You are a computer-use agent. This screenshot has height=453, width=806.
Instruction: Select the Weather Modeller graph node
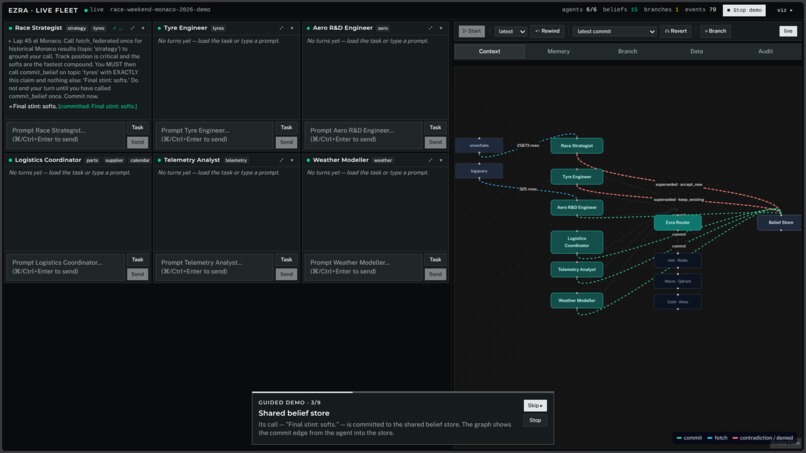pos(577,301)
